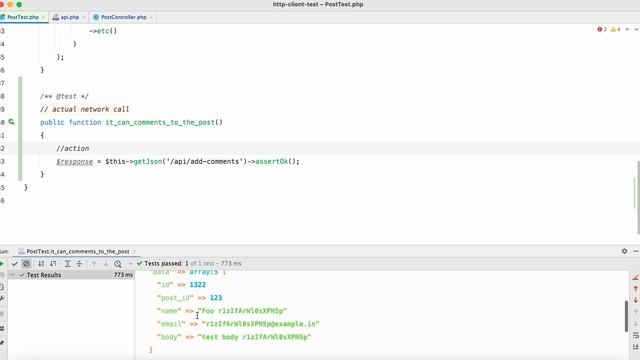This screenshot has height=360, width=640.
Task: Click the '/api/add-comments' string
Action: 205,162
